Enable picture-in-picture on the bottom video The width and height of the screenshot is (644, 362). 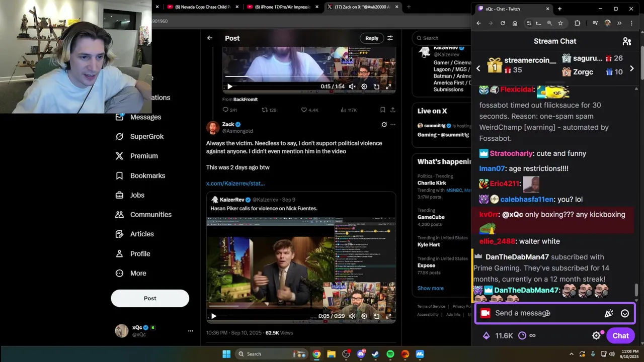tap(376, 316)
